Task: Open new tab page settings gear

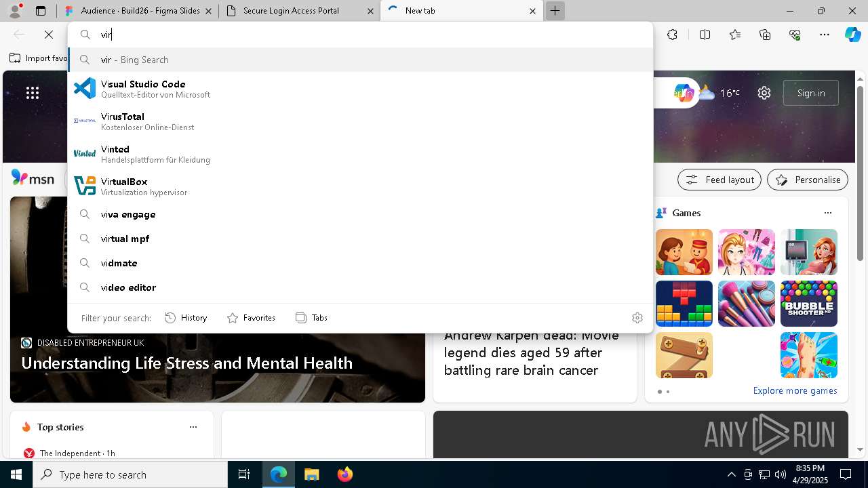Action: coord(764,93)
